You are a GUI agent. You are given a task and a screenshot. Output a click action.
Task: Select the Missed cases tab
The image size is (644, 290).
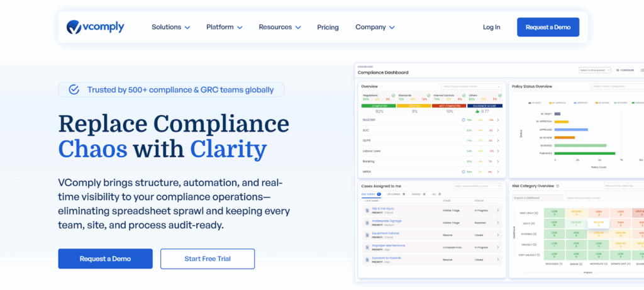click(416, 195)
